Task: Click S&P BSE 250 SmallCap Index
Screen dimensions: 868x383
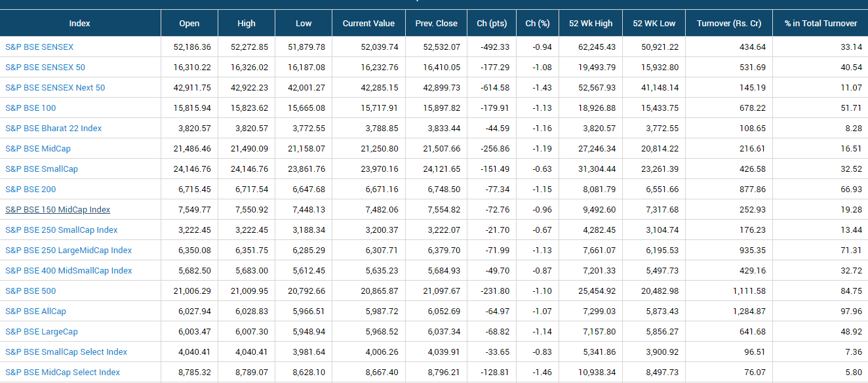Action: [x=62, y=230]
